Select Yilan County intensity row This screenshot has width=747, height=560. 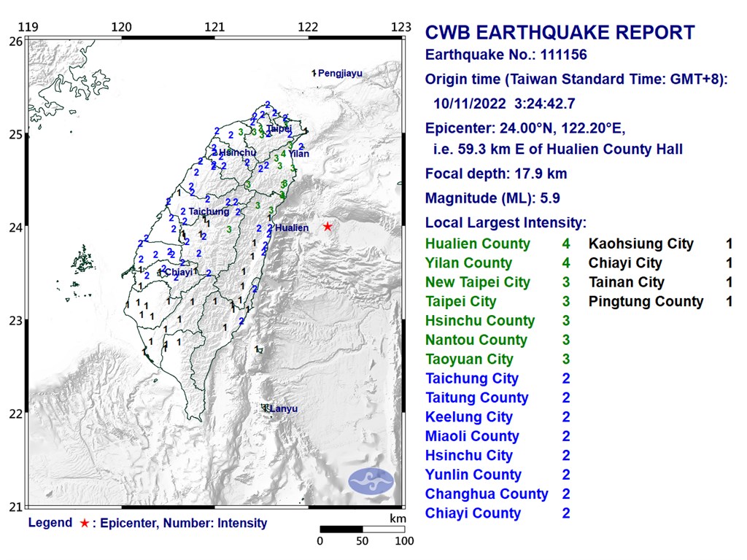pyautogui.click(x=496, y=263)
